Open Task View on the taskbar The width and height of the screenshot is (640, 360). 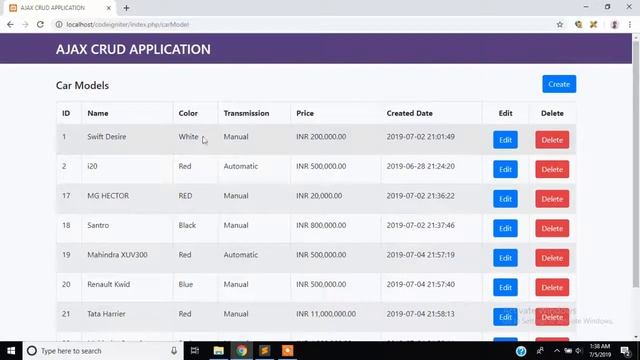click(195, 351)
